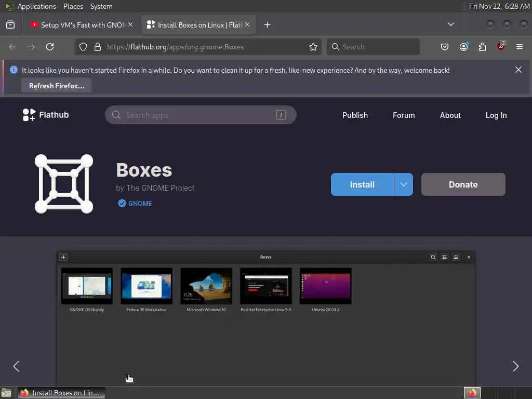Close the Setup VM's Fast tab
Image resolution: width=532 pixels, height=399 pixels.
pyautogui.click(x=130, y=24)
